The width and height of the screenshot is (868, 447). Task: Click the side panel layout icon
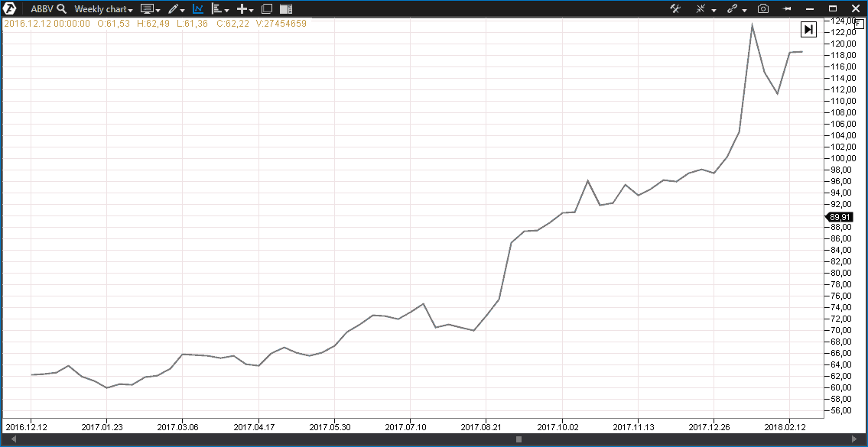click(x=286, y=9)
